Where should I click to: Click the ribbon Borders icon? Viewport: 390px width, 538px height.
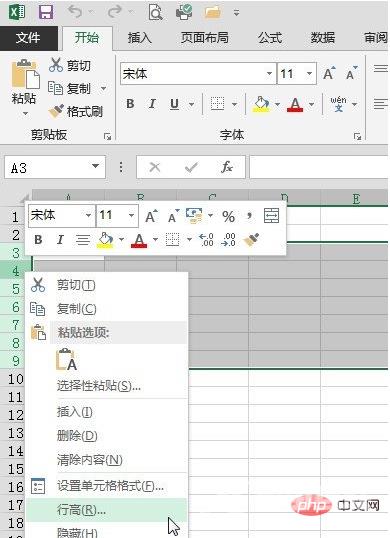point(217,104)
